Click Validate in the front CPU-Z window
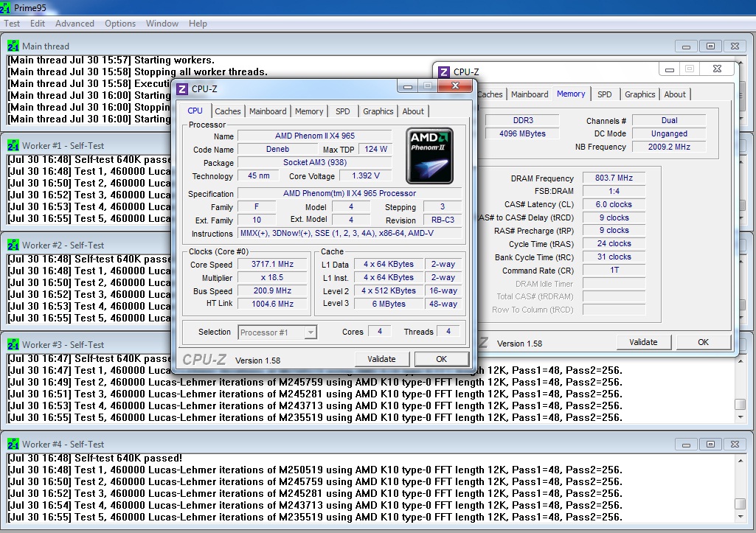The image size is (756, 533). (x=381, y=359)
